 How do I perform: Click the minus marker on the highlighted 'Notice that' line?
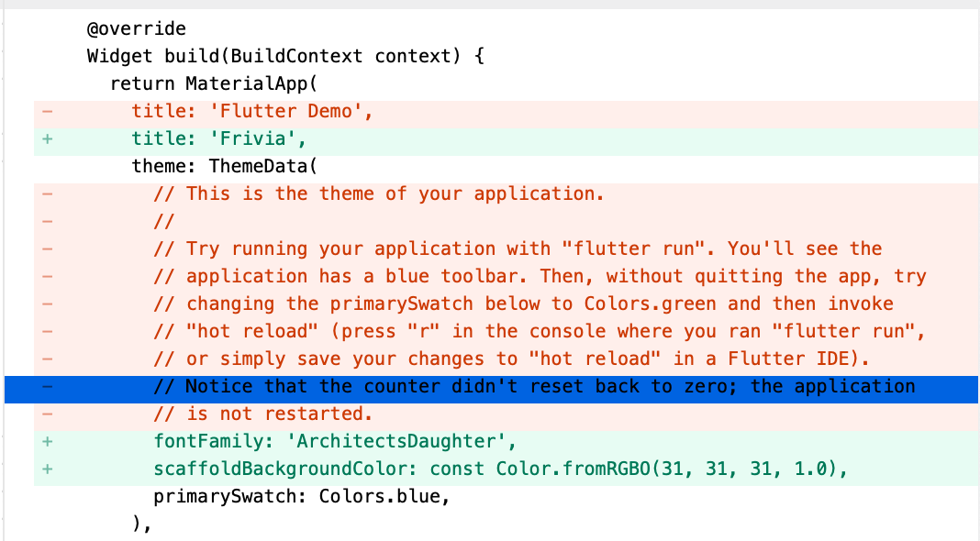47,387
